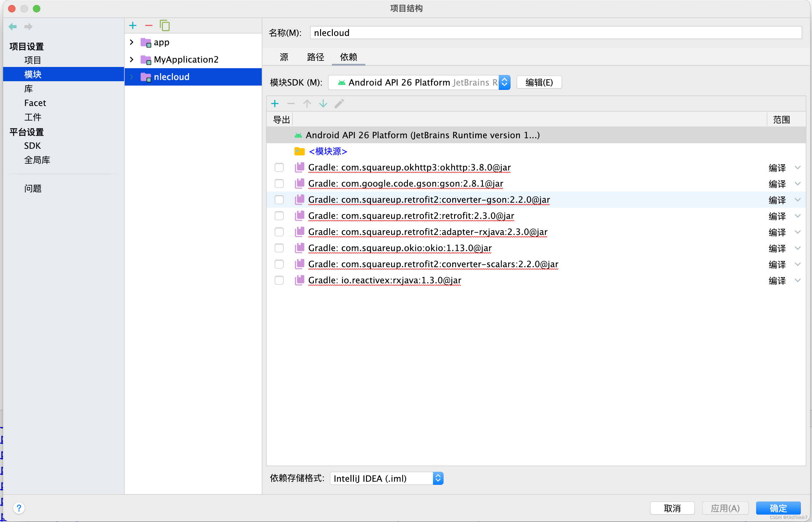Screen dimensions: 812x522
Task: Add a new module with plus icon
Action: pos(133,25)
